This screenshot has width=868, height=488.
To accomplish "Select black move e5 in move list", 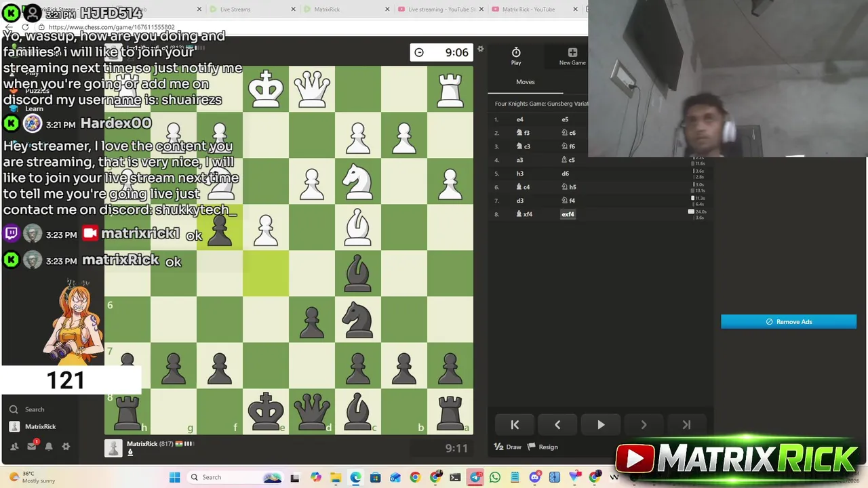I will (x=565, y=119).
